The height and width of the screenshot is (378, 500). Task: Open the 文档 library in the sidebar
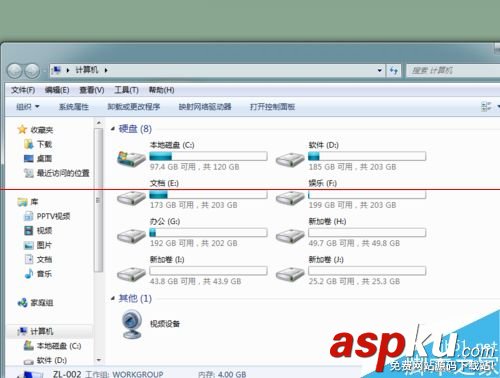38,259
